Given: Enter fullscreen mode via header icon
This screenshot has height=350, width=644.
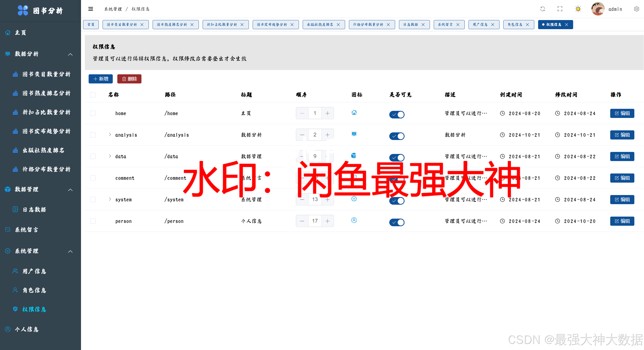Looking at the screenshot, I should click(x=560, y=9).
